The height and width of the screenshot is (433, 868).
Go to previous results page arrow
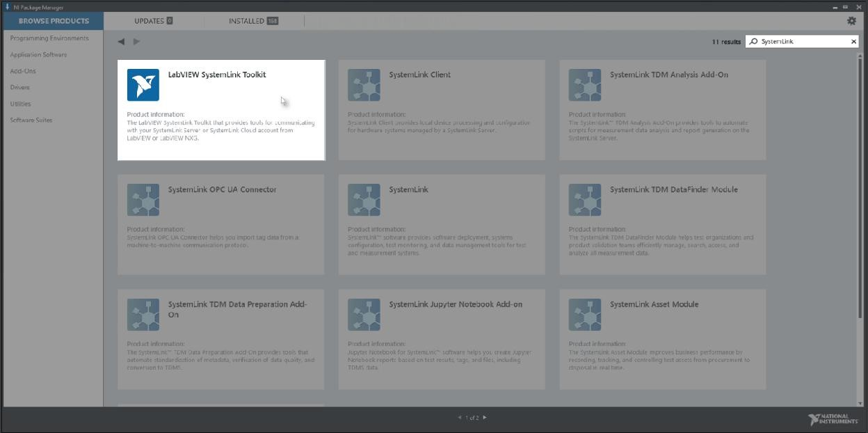click(460, 418)
